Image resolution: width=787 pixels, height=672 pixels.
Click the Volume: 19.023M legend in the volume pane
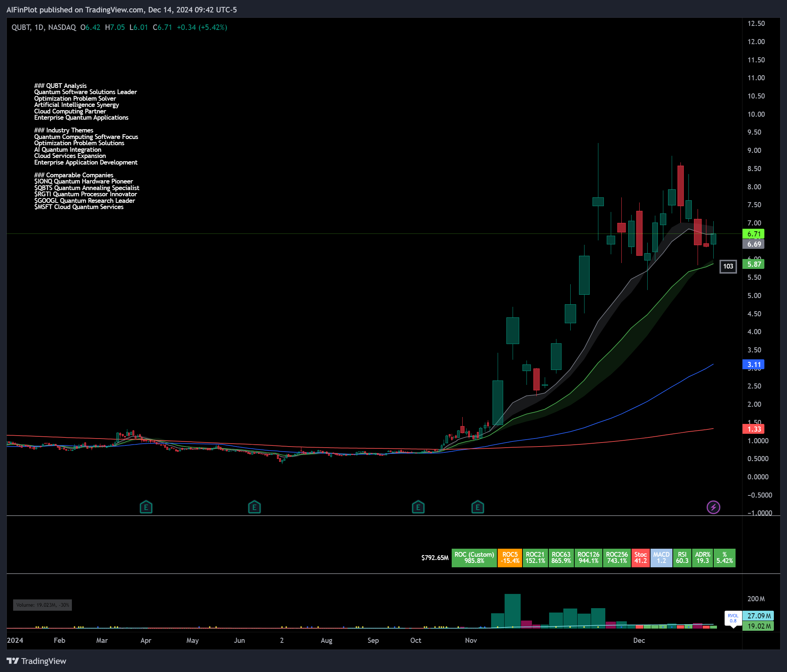43,605
